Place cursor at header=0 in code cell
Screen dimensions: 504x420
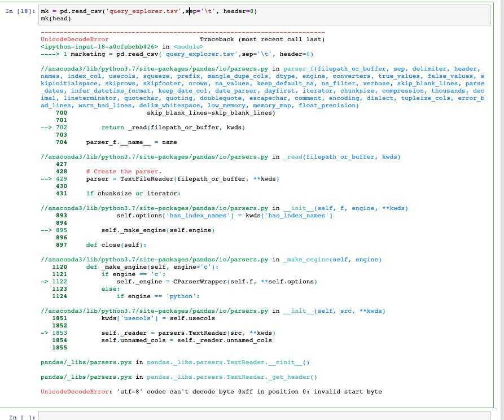point(240,11)
